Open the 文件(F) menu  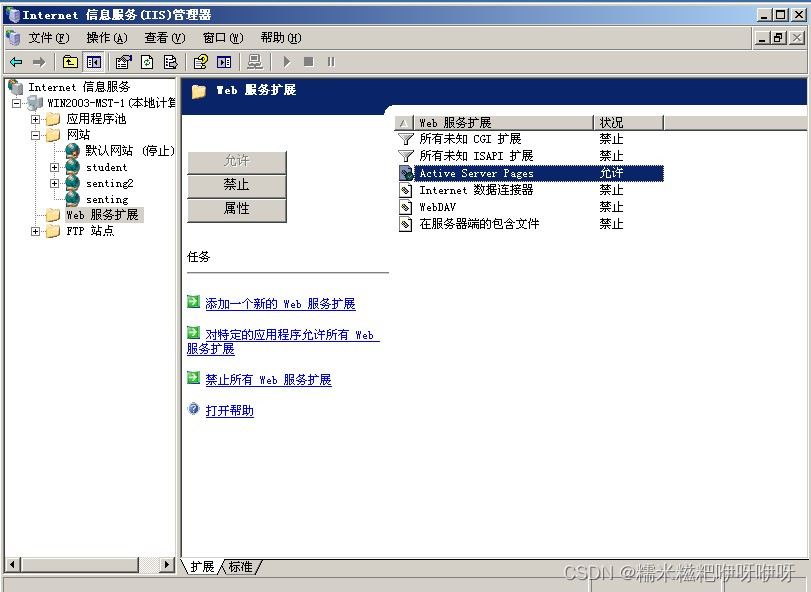coord(49,38)
